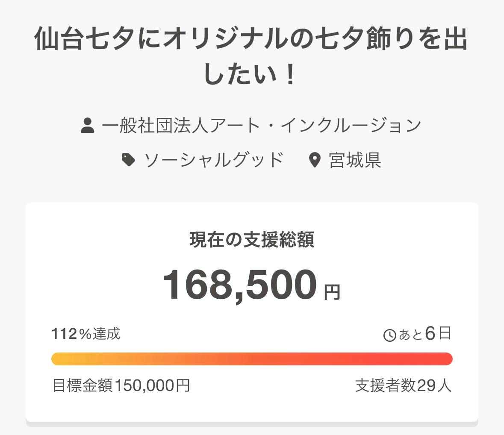Click the tag icon beside ソーシャルグッド
Screen dimensions: 504x435
(x=129, y=160)
